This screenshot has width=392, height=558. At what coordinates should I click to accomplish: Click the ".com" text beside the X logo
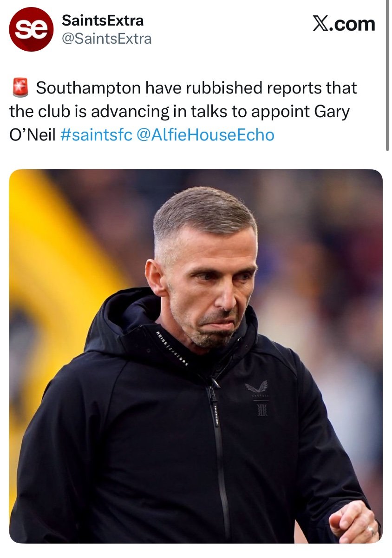pyautogui.click(x=351, y=24)
